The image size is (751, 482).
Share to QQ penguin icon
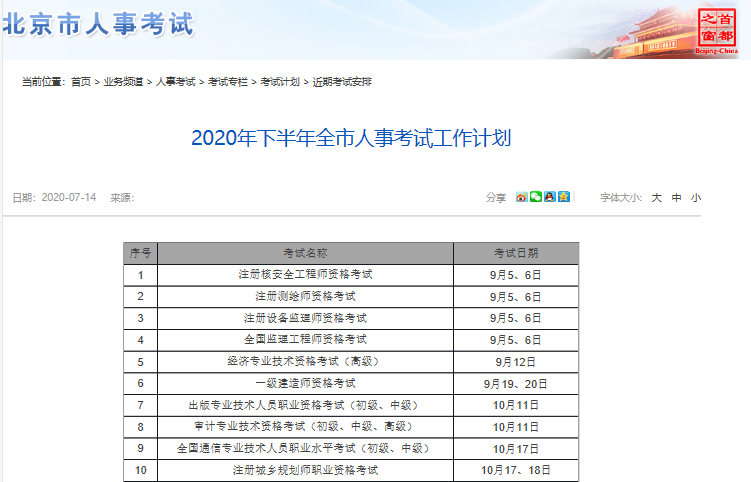[x=550, y=197]
